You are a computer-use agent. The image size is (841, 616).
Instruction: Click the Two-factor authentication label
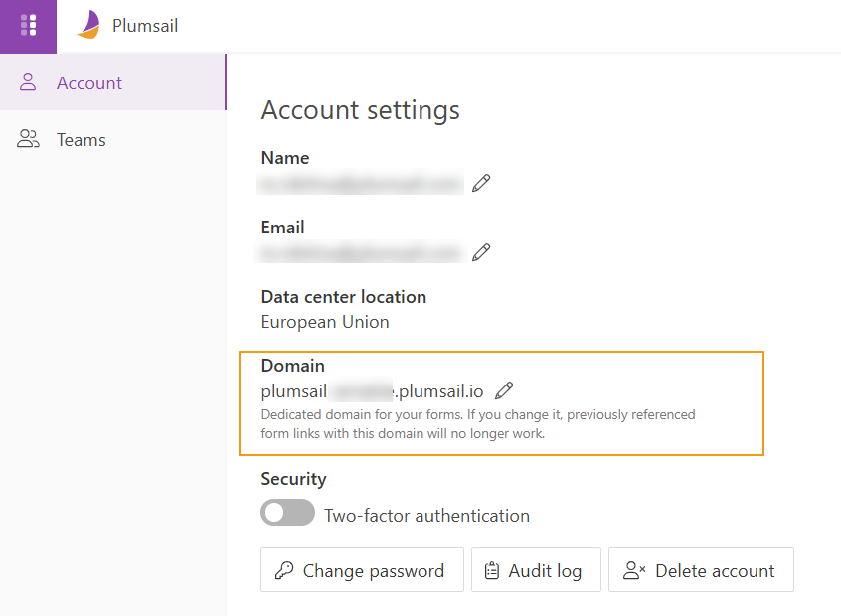coord(426,516)
